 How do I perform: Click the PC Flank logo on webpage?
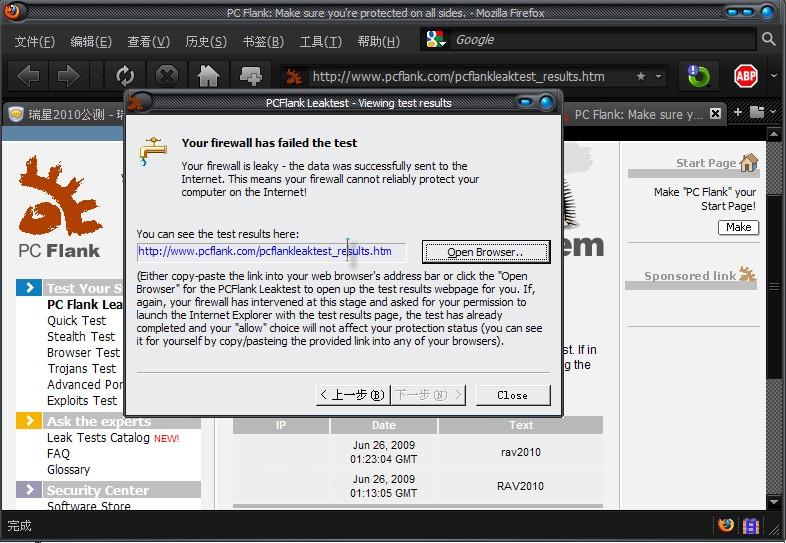pyautogui.click(x=60, y=207)
